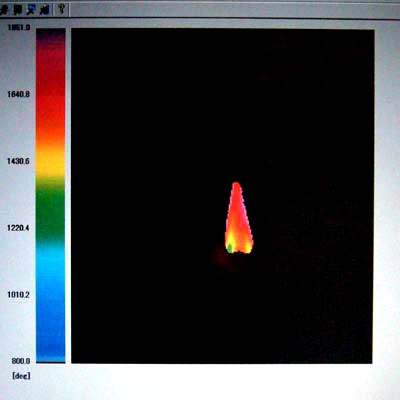The height and width of the screenshot is (400, 400).
Task: Click the [deg] unit label
Action: 21,376
